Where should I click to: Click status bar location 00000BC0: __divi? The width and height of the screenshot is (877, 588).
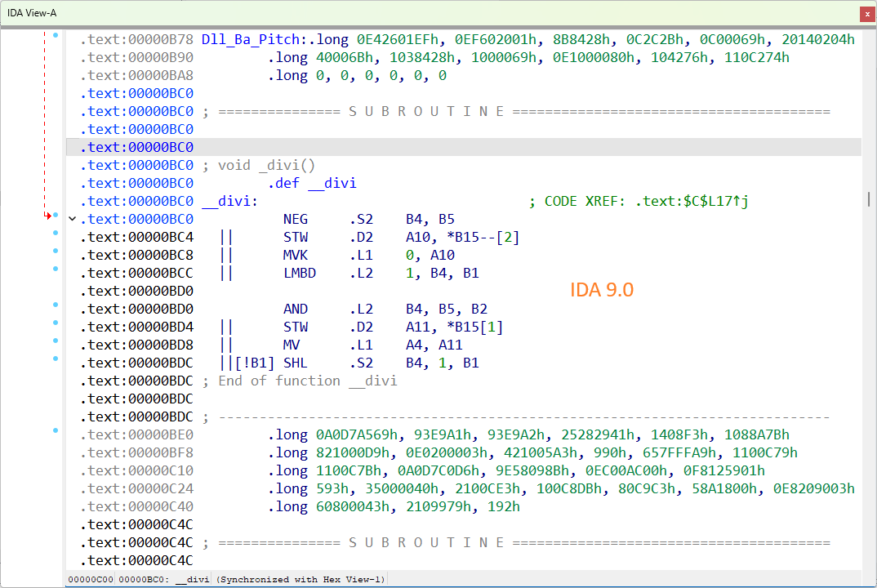coord(164,580)
